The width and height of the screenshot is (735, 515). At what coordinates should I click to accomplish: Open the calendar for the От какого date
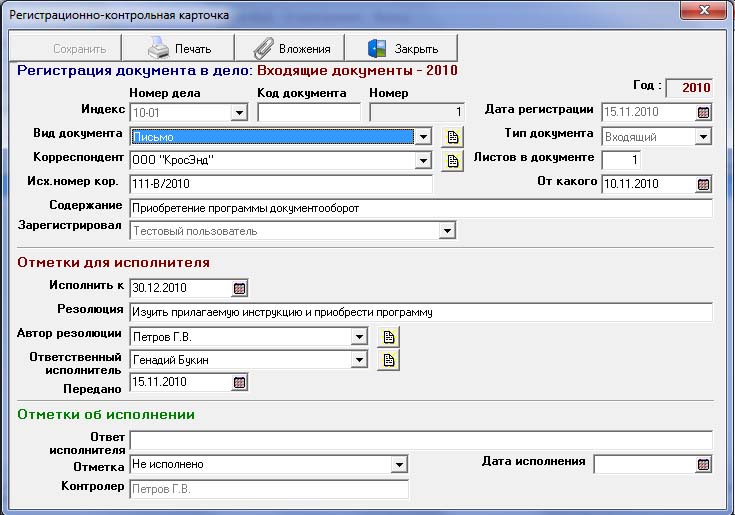tap(703, 184)
